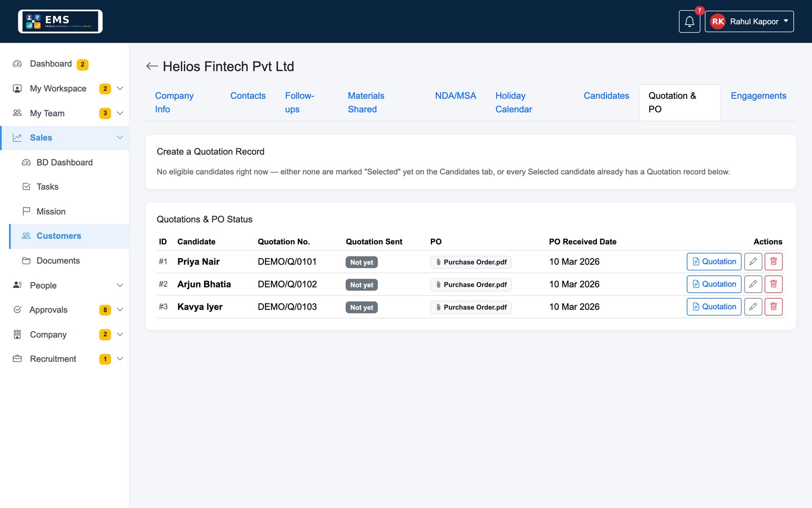Viewport: 812px width, 508px height.
Task: Delete Arjun Bhatia's quotation record
Action: pyautogui.click(x=773, y=284)
